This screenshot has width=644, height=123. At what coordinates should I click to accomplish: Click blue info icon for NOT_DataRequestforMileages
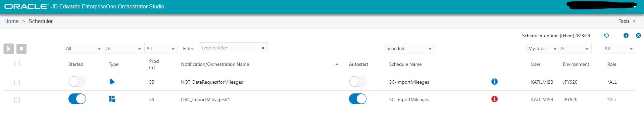494,82
